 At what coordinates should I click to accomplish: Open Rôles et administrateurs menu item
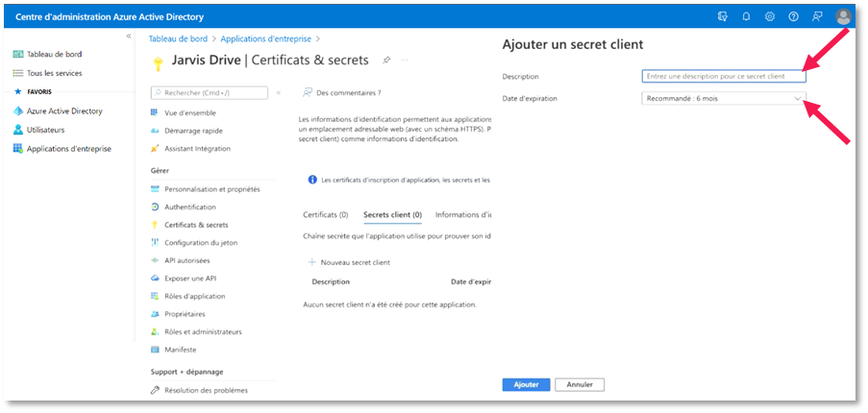203,331
